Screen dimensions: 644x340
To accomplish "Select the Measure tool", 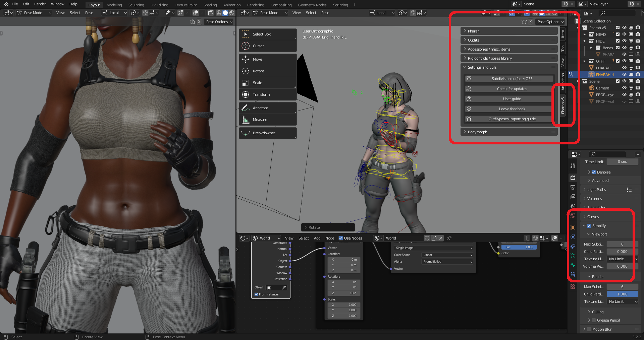I will click(x=268, y=120).
